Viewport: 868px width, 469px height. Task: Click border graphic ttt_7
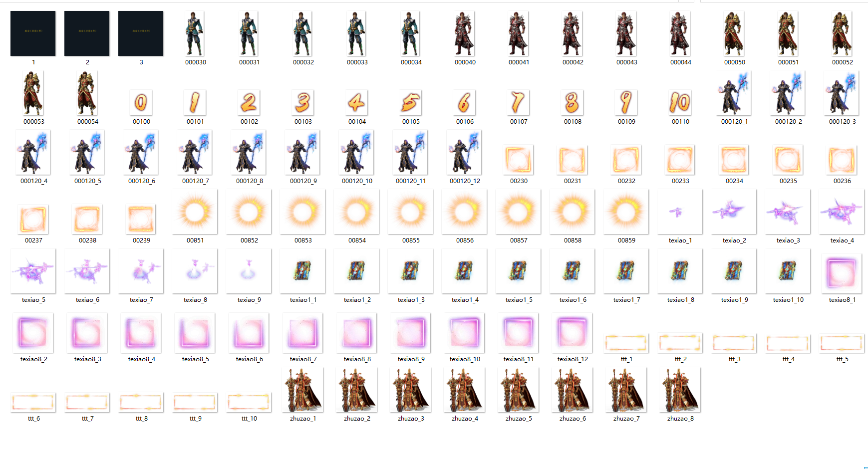pos(87,402)
